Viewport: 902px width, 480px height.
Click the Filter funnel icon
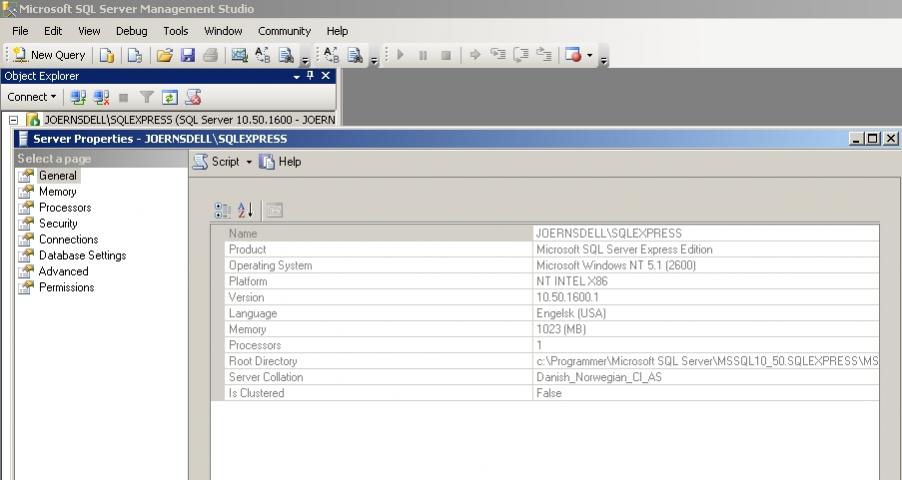coord(147,97)
